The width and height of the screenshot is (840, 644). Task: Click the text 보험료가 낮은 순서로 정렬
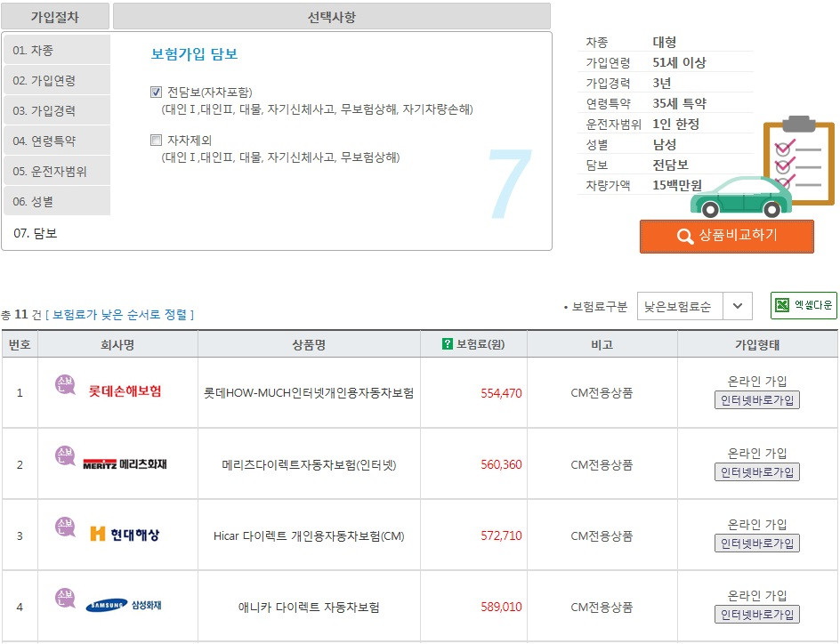(x=119, y=314)
